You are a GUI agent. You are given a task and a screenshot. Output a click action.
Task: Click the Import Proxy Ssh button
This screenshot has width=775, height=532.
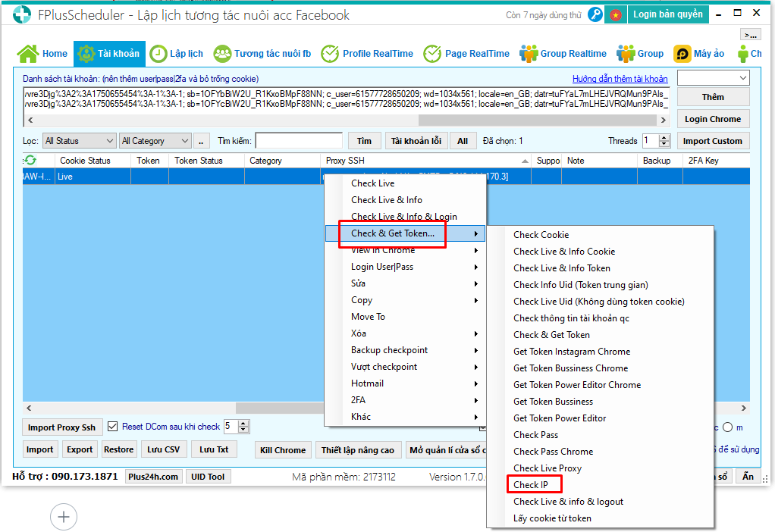click(61, 427)
